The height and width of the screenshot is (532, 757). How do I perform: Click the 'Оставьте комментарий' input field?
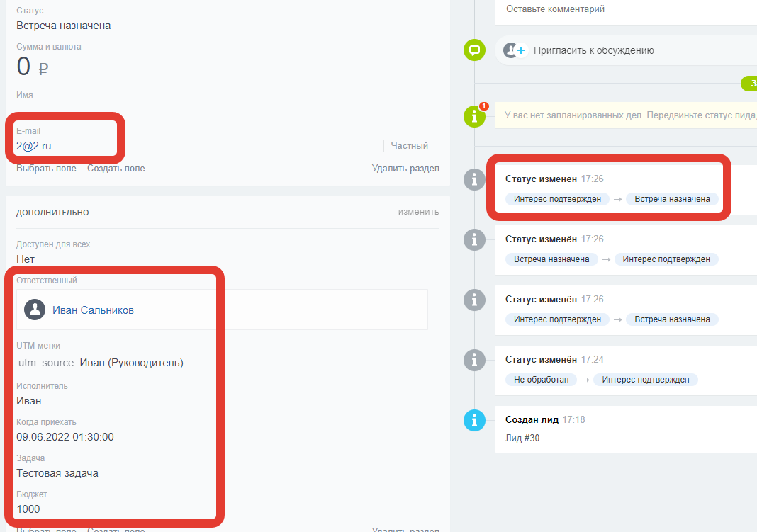pos(626,9)
